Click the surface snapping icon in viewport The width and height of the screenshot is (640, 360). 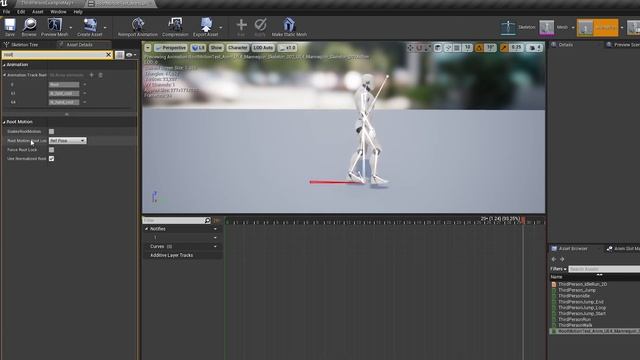[x=448, y=48]
